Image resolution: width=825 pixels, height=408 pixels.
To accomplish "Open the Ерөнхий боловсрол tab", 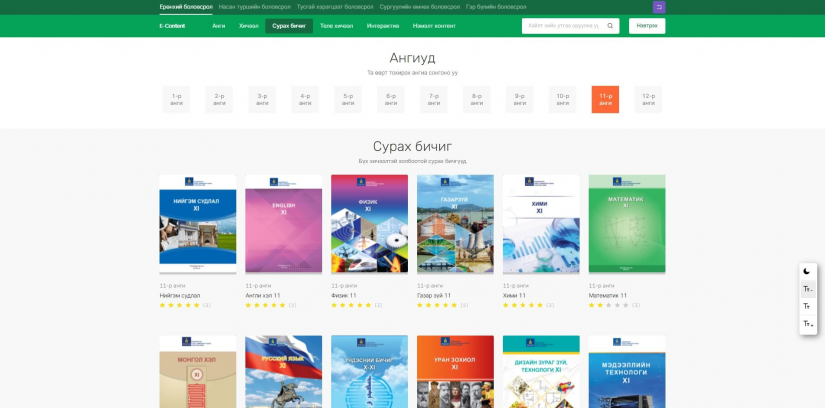I will 186,7.
